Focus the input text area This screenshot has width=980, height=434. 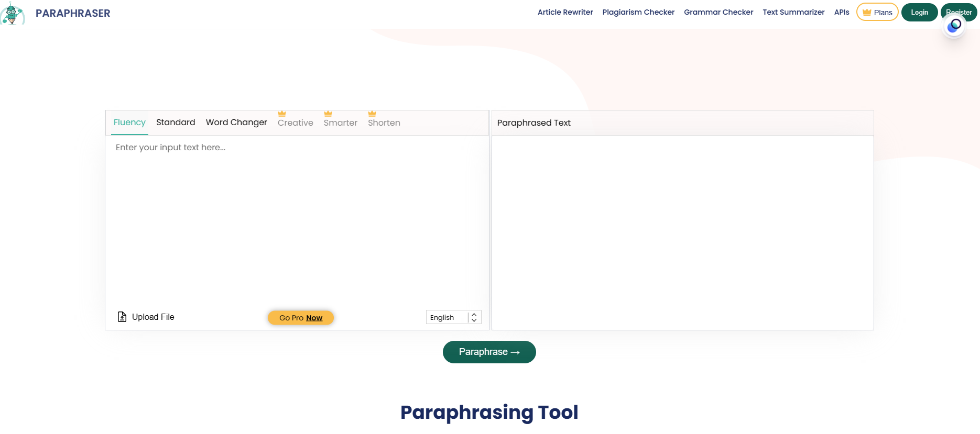coord(297,220)
